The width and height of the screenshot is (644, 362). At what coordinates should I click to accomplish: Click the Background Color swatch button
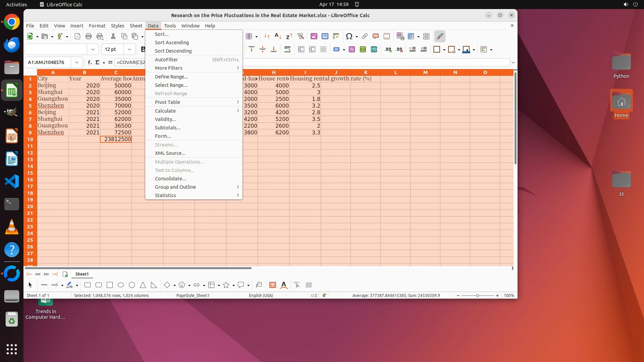click(x=466, y=49)
